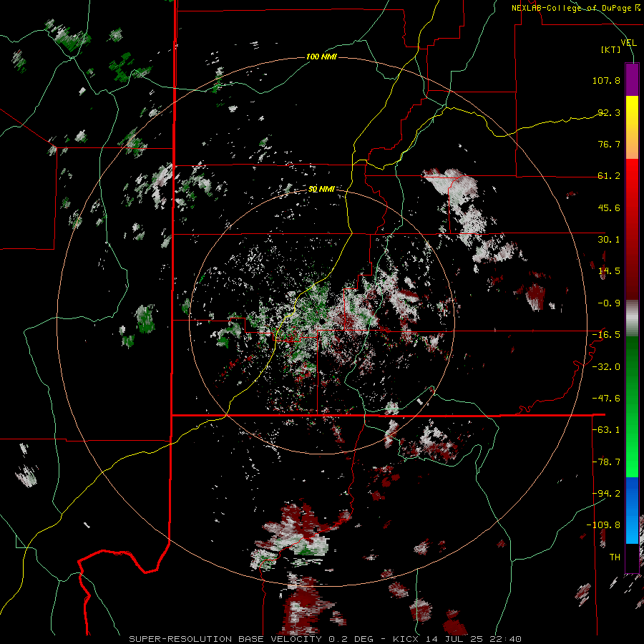
Task: Click the -63.1 velocity scale value
Action: tap(606, 430)
